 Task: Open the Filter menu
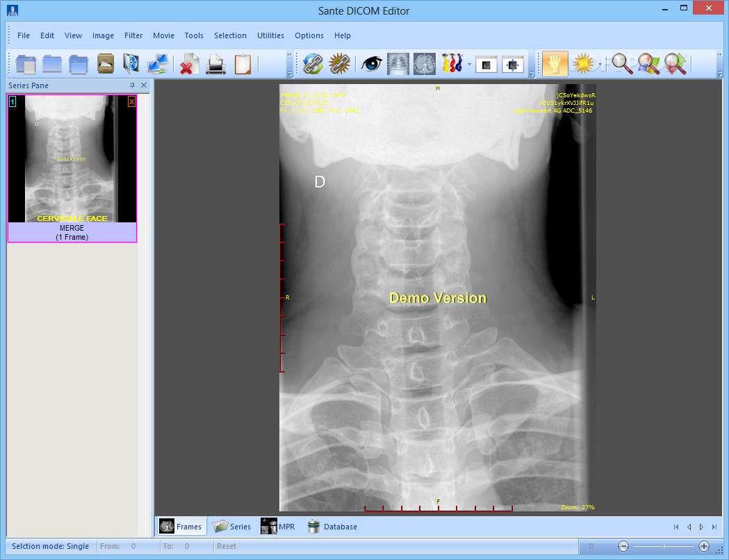[133, 35]
